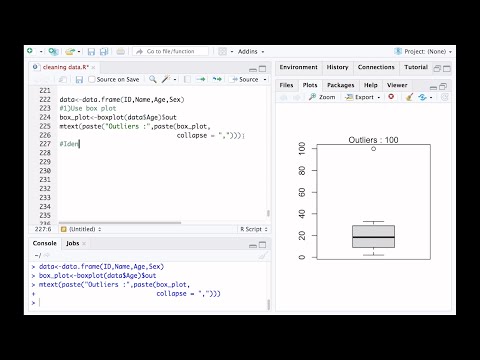Image resolution: width=480 pixels, height=360 pixels.
Task: Save script via editor toolbar icon
Action: (x=79, y=79)
